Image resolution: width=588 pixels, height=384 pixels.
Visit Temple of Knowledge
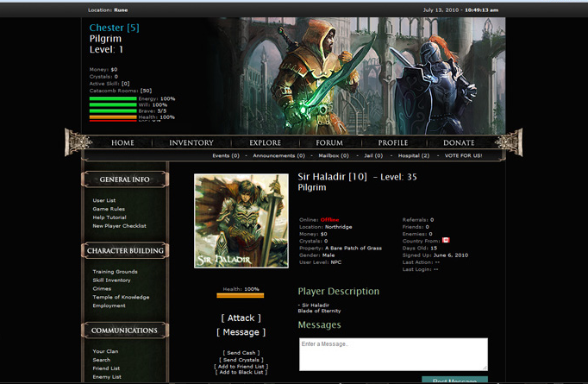121,297
